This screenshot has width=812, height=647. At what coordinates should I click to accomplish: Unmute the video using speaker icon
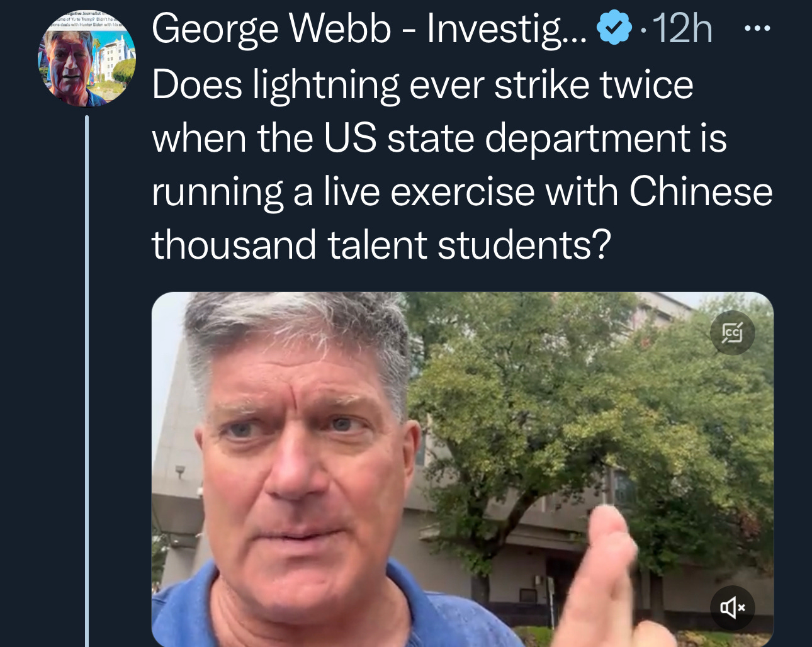[x=732, y=607]
